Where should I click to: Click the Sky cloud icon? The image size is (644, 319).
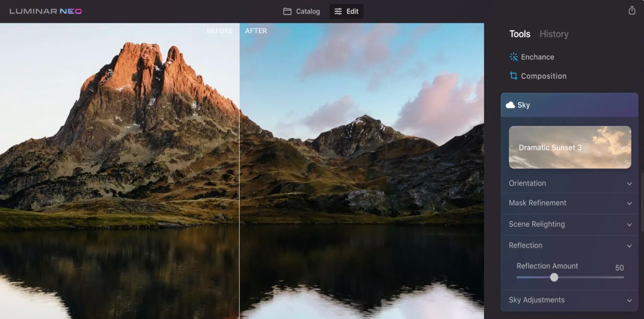pyautogui.click(x=511, y=104)
